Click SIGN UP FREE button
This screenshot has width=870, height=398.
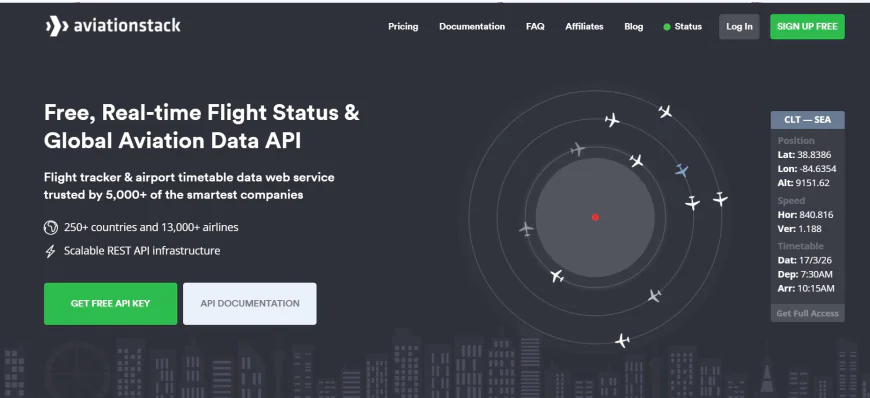[x=807, y=27]
